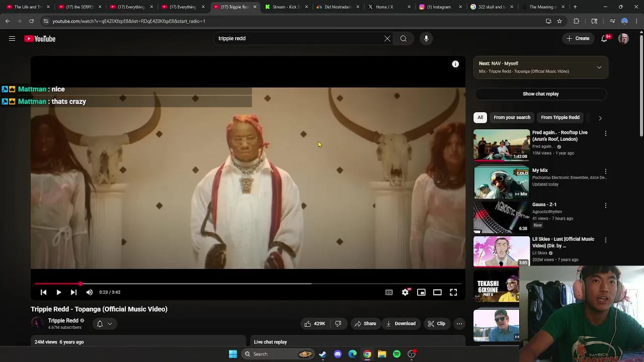Enter full screen mode
This screenshot has height=362, width=644.
pos(453,292)
